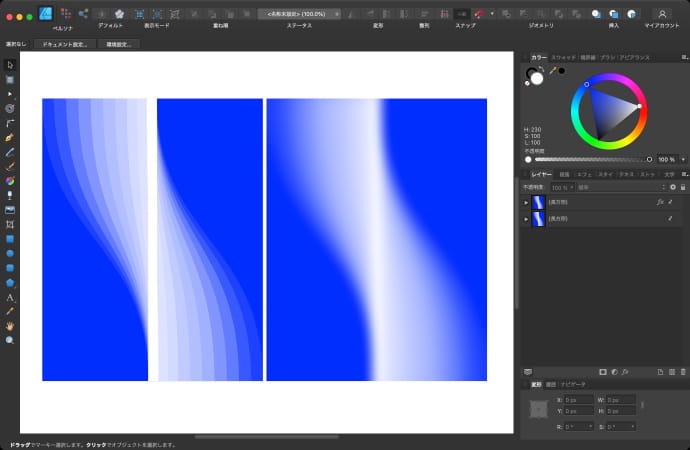
Task: Switch to the スウォッチ (Swatches) tab
Action: [564, 58]
